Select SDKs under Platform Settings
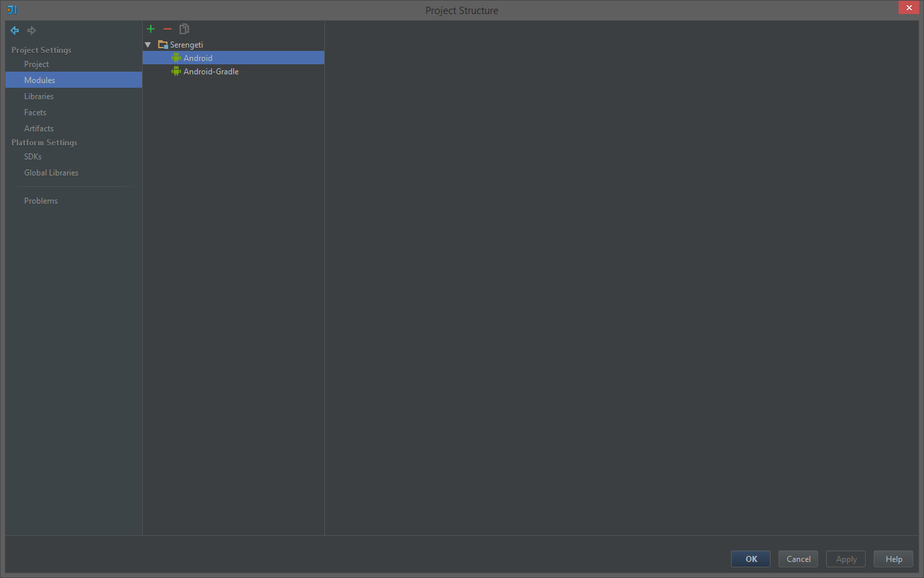This screenshot has height=578, width=924. pos(74,157)
